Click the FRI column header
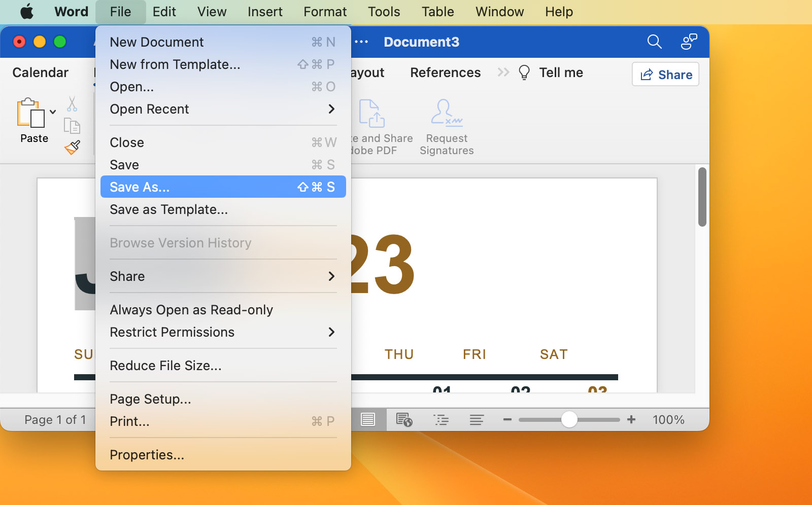The image size is (812, 505). point(475,354)
